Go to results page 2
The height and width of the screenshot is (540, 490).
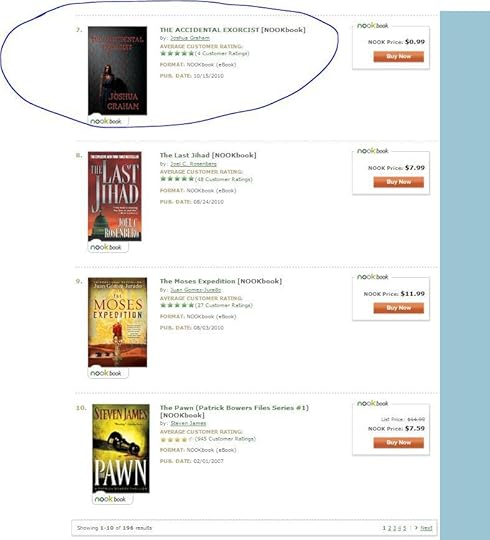click(x=389, y=528)
